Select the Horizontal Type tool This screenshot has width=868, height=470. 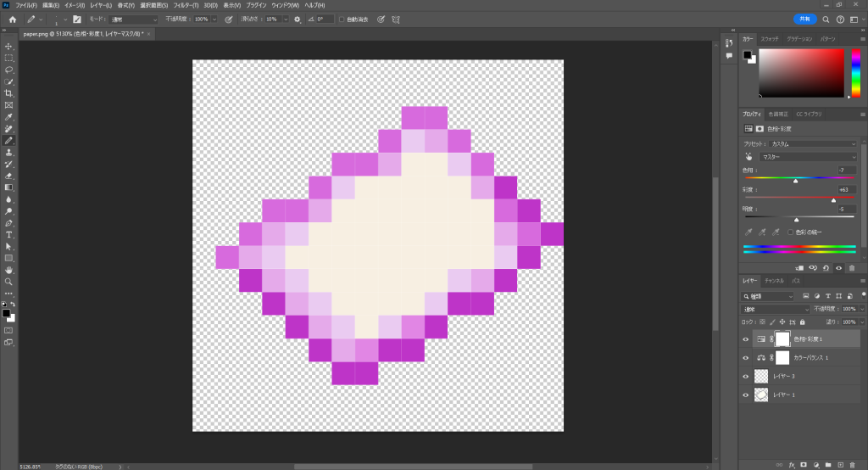point(8,234)
